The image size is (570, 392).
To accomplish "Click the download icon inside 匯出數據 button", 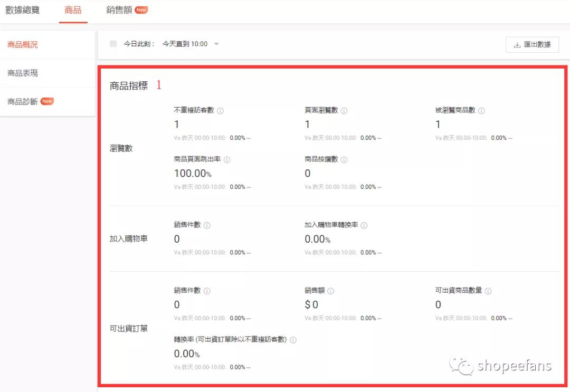I will (x=516, y=45).
